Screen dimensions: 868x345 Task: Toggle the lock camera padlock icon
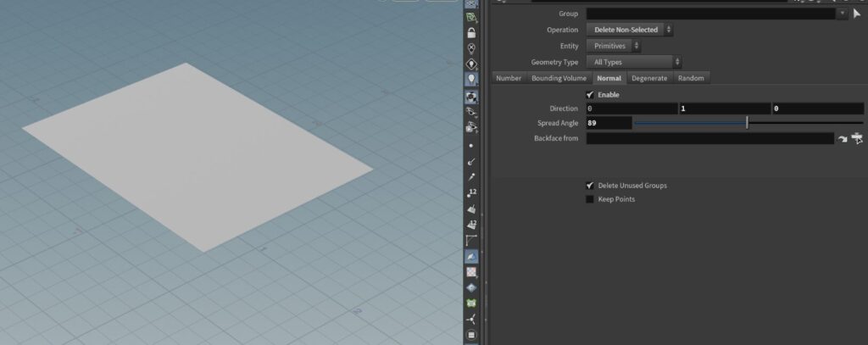coord(472,32)
